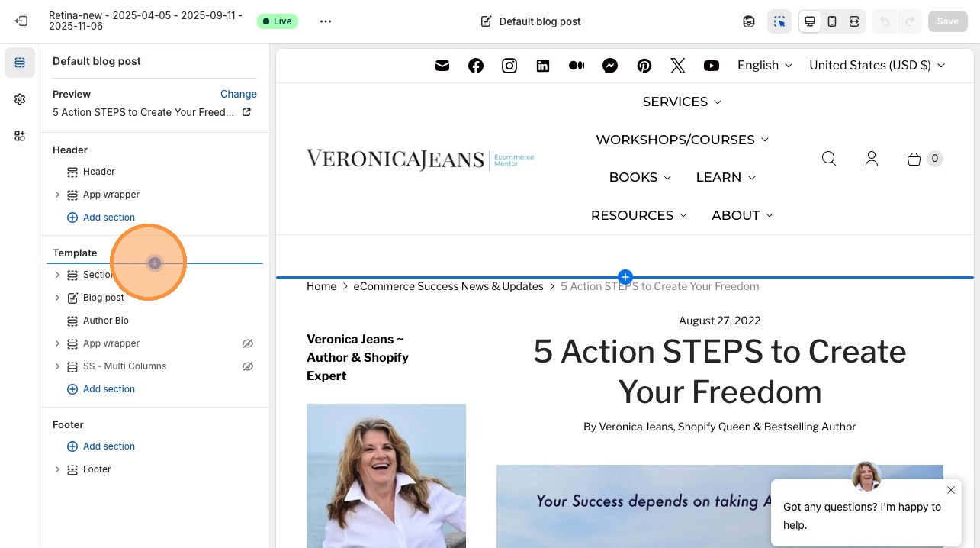980x548 pixels.
Task: Expand the Blog post section
Action: (x=57, y=298)
